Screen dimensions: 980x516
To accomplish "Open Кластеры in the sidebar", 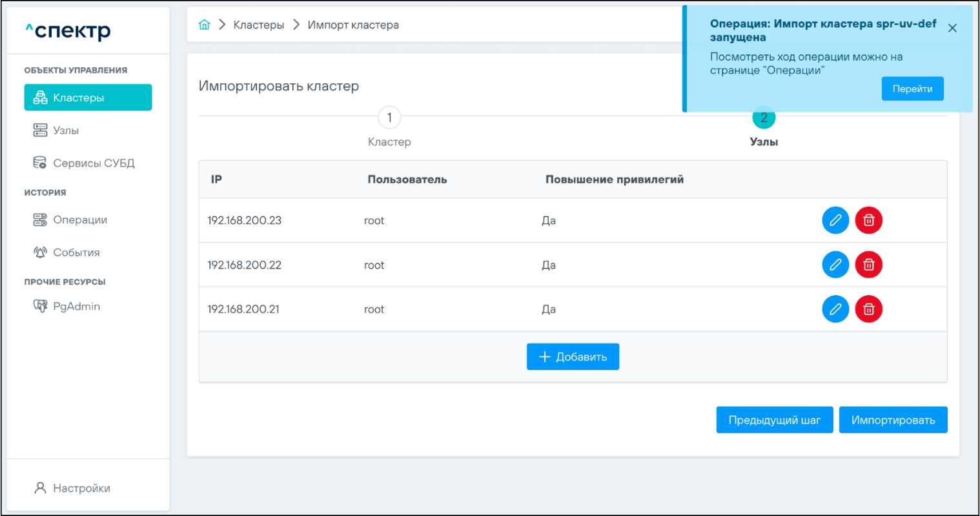I will pyautogui.click(x=88, y=98).
